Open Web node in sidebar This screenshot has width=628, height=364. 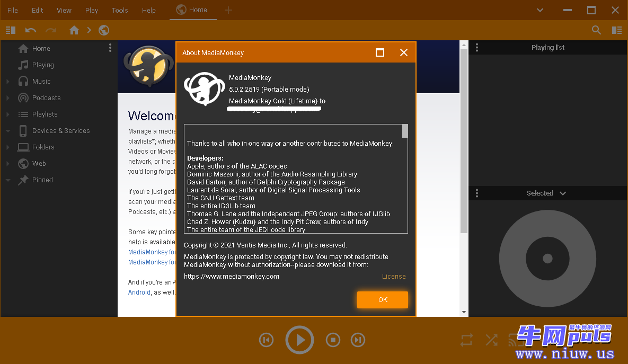click(39, 163)
